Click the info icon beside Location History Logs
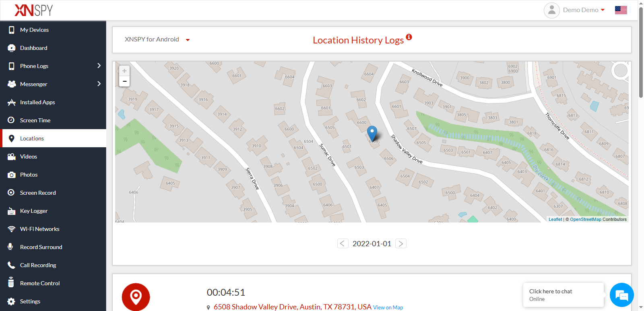 pyautogui.click(x=409, y=37)
